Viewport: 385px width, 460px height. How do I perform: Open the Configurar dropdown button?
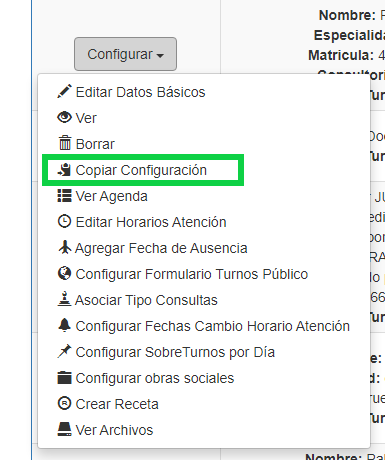pyautogui.click(x=125, y=54)
